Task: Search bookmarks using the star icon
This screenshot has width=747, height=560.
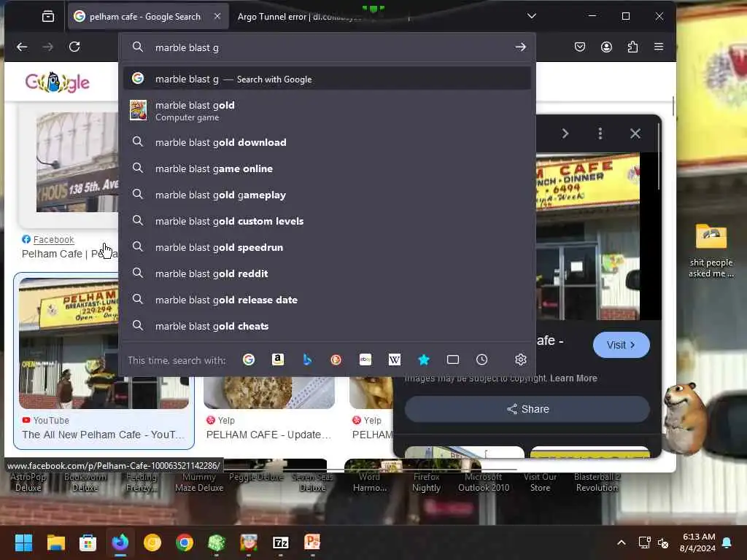Action: point(424,359)
